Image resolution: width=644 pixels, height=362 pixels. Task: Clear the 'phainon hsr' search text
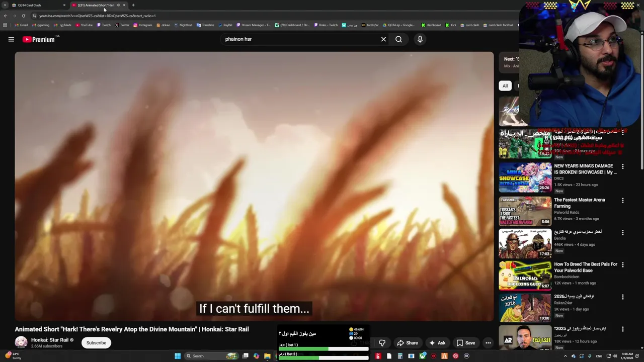tap(383, 39)
